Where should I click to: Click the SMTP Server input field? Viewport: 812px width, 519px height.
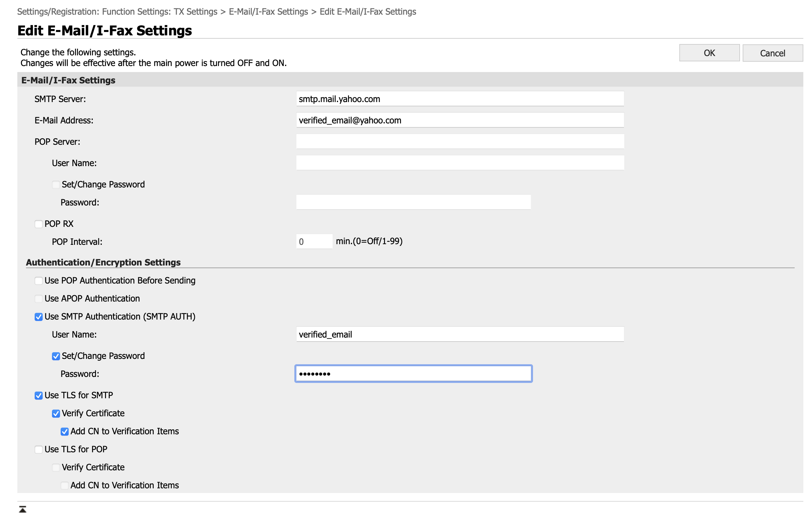tap(460, 99)
